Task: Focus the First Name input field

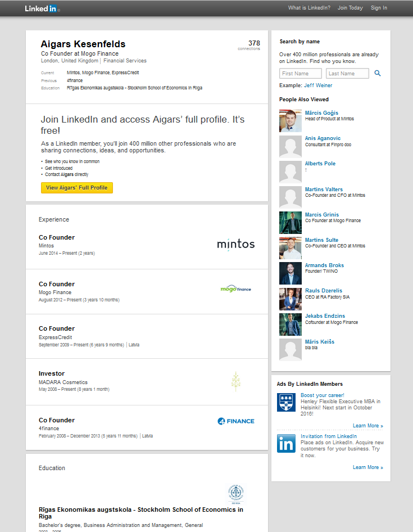Action: pyautogui.click(x=301, y=73)
